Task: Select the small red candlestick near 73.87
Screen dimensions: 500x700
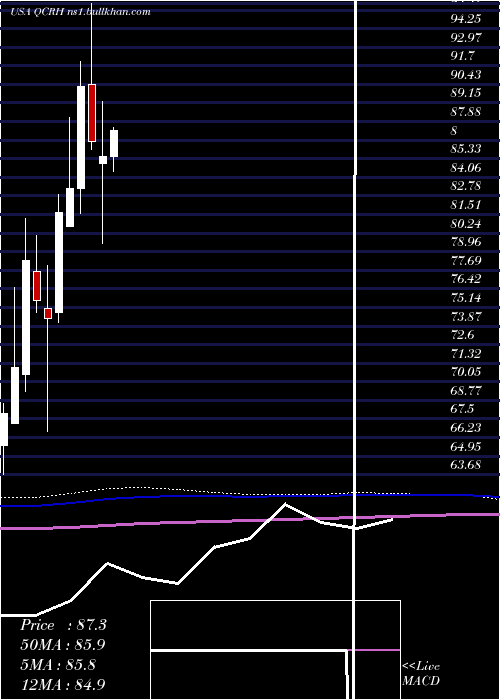Action: [48, 313]
